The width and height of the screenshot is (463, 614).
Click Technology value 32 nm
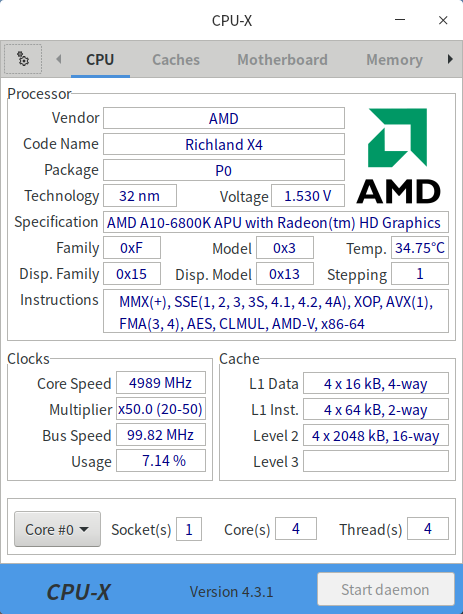click(140, 196)
